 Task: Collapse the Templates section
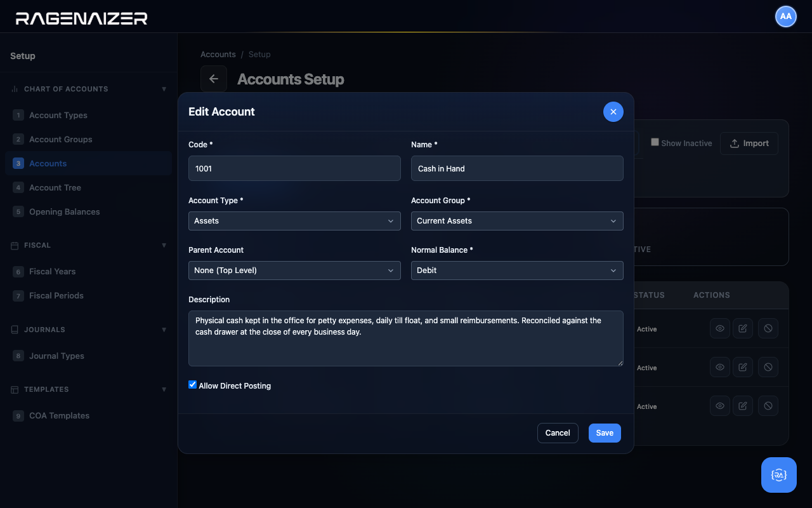(x=164, y=389)
